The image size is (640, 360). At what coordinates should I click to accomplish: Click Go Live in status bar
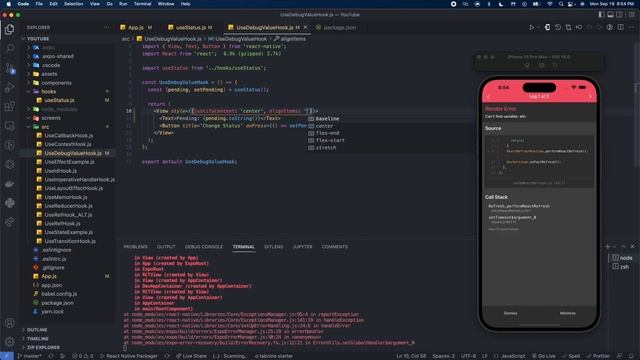pyautogui.click(x=543, y=356)
